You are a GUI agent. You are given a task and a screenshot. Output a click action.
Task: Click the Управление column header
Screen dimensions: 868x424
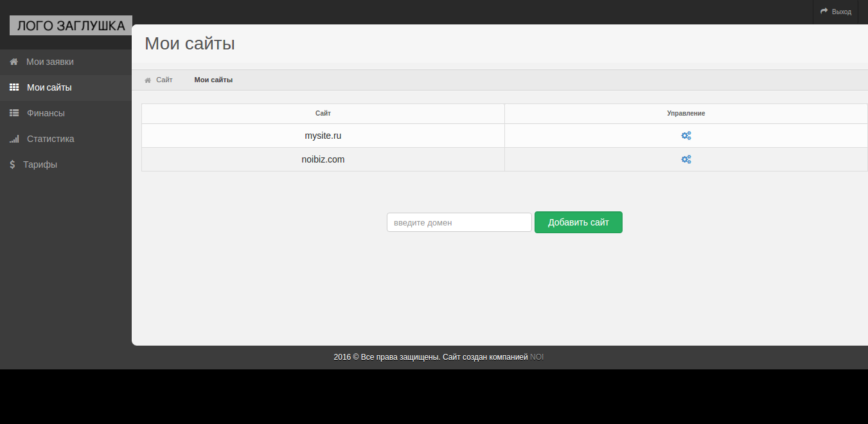pyautogui.click(x=686, y=113)
